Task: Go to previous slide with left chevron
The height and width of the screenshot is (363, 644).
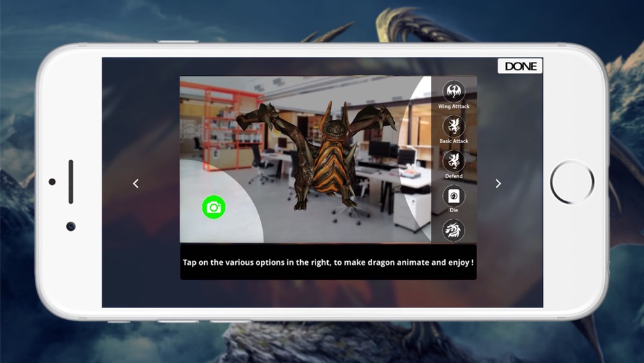Action: point(135,183)
